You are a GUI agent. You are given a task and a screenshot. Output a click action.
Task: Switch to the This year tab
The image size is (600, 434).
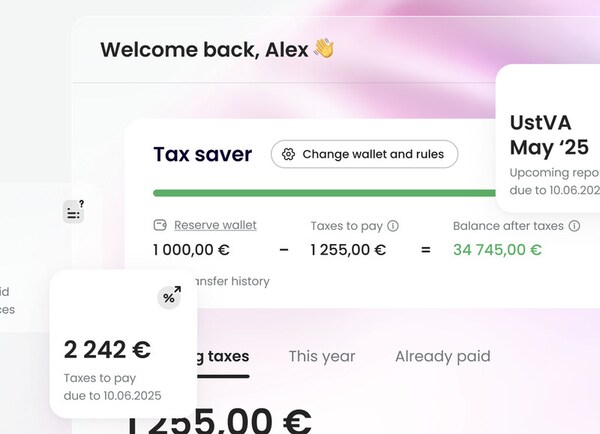click(322, 356)
